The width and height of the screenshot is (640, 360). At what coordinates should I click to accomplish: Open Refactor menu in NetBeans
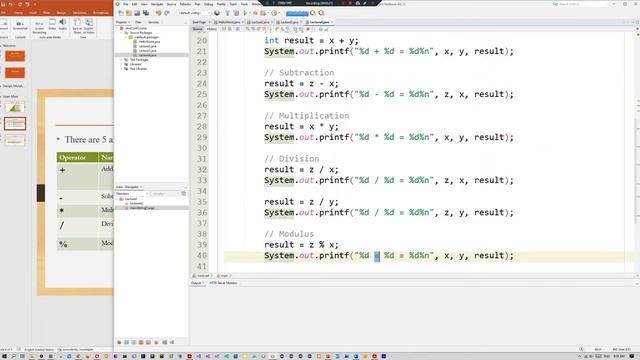(185, 4)
